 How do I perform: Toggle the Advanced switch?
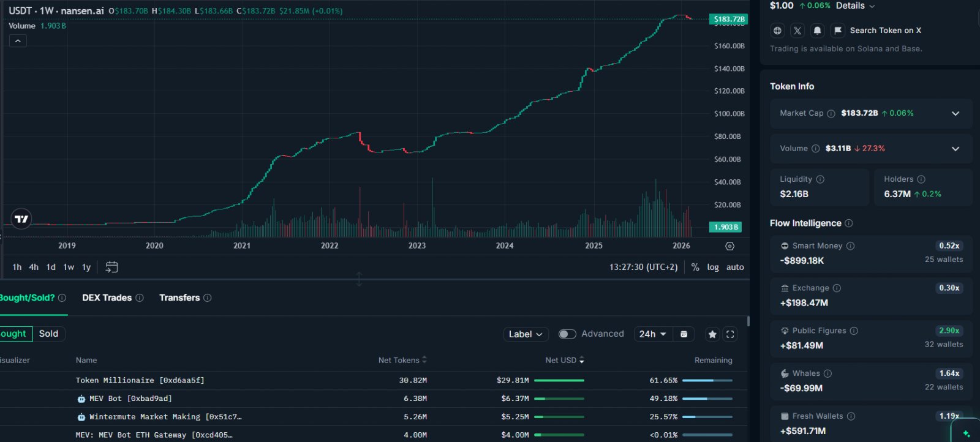point(567,334)
